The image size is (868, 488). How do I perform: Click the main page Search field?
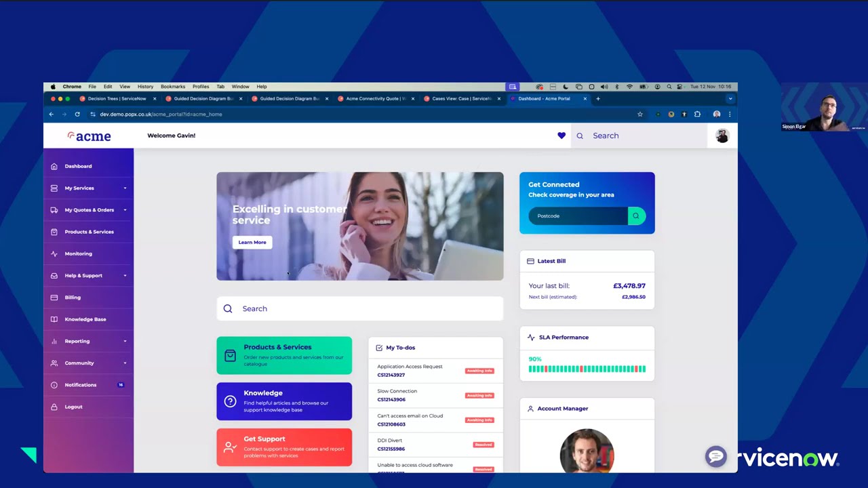[x=360, y=308]
